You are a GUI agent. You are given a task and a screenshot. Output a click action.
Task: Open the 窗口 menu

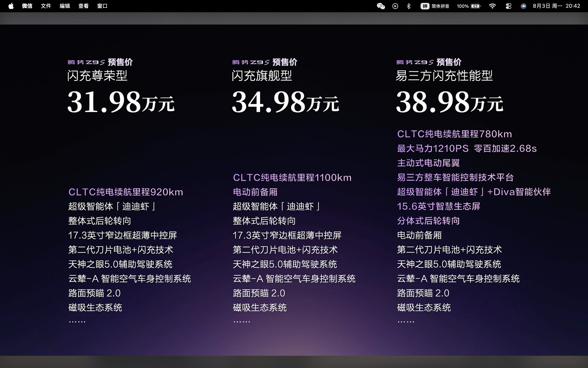(102, 6)
